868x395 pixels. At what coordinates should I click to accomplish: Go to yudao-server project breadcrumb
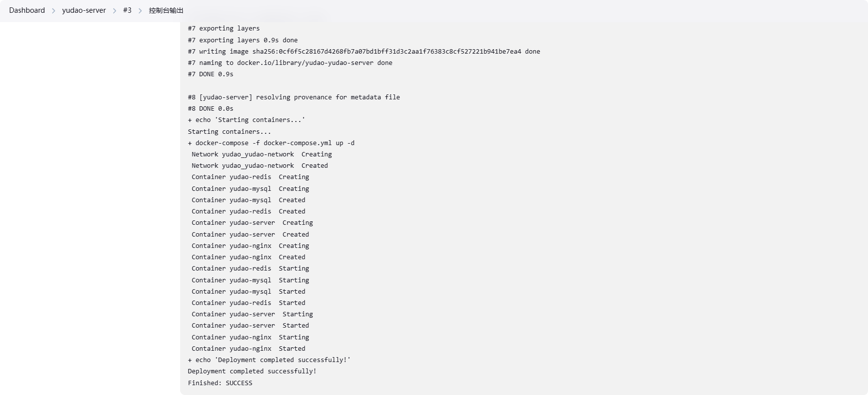84,10
